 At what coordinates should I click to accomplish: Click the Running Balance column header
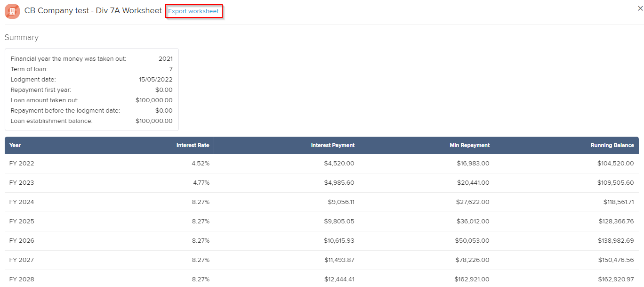tap(612, 145)
